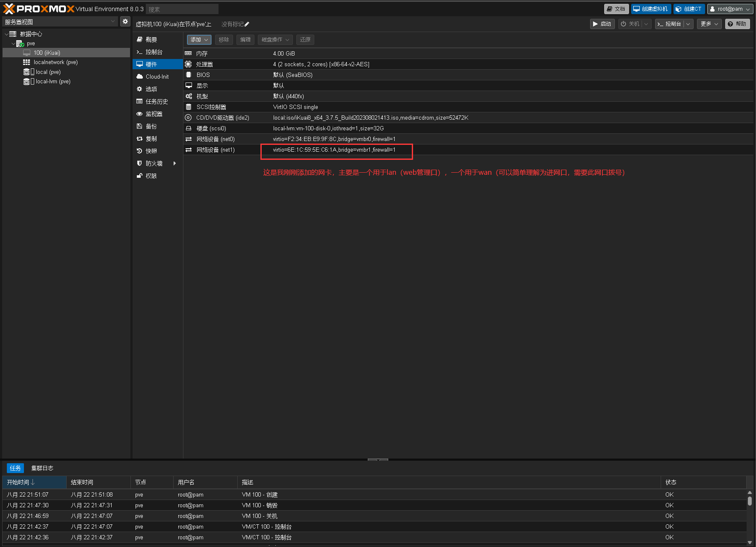
Task: Click the gear icon beside server view selector
Action: (x=125, y=21)
